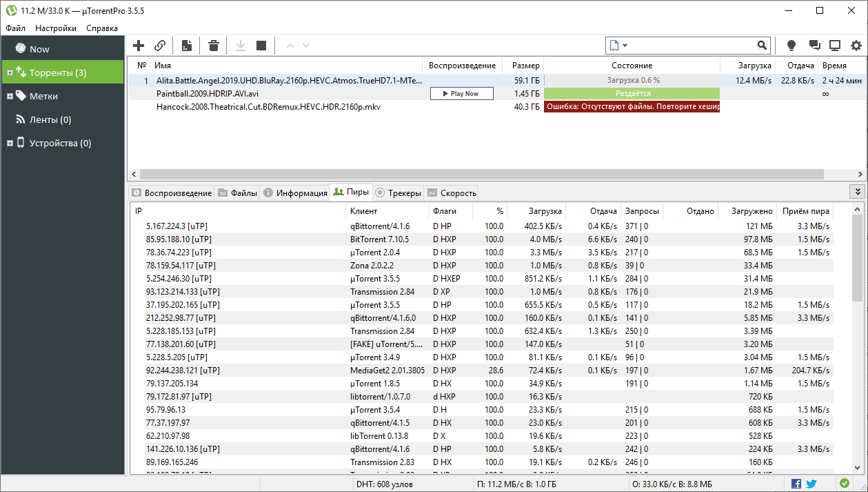Move torrent up in the queue
Viewport: 868px width, 492px height.
tap(290, 46)
